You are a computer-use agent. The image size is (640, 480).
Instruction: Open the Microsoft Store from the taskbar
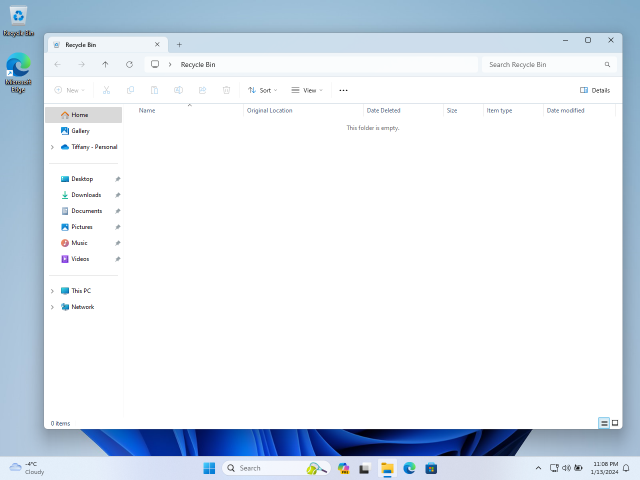pos(431,468)
